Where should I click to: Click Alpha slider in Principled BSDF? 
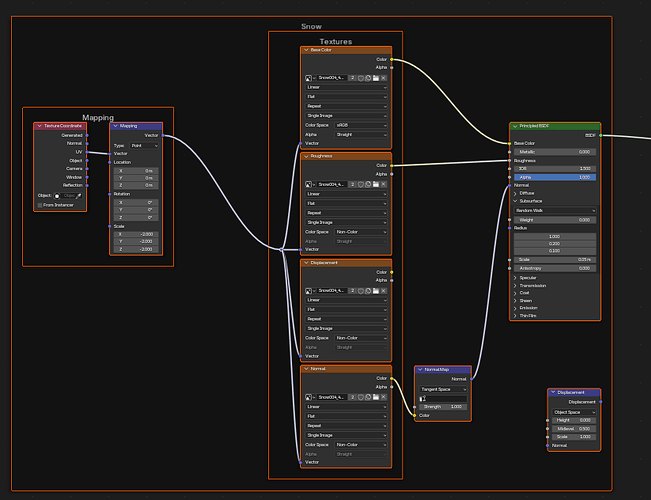(x=555, y=177)
